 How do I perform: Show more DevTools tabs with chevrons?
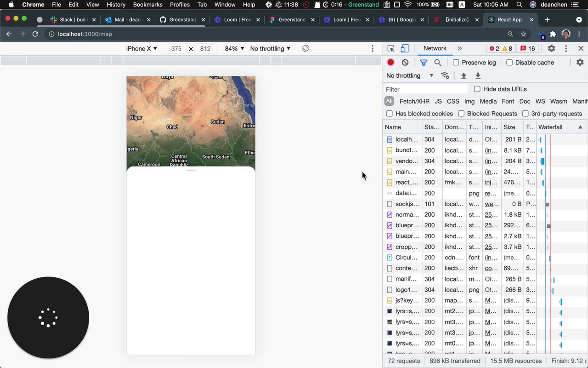point(459,48)
